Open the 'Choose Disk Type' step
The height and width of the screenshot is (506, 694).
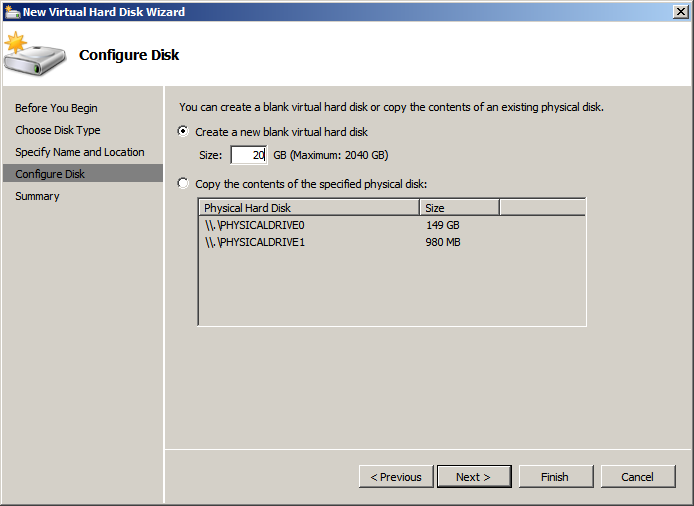point(58,130)
